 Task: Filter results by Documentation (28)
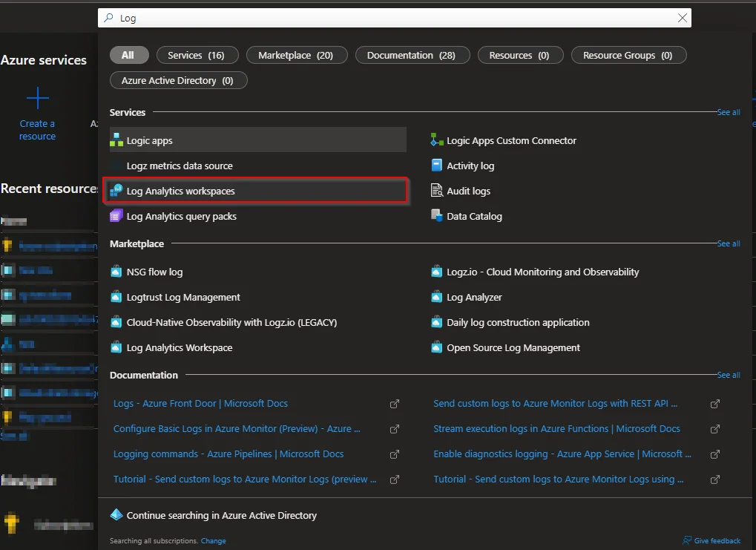coord(412,55)
